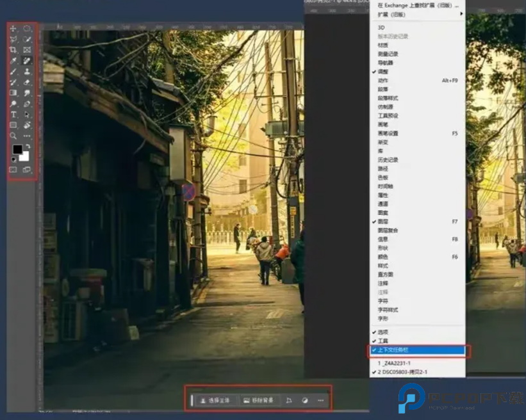Change the screen mode
Image resolution: width=526 pixels, height=420 pixels.
(27, 170)
